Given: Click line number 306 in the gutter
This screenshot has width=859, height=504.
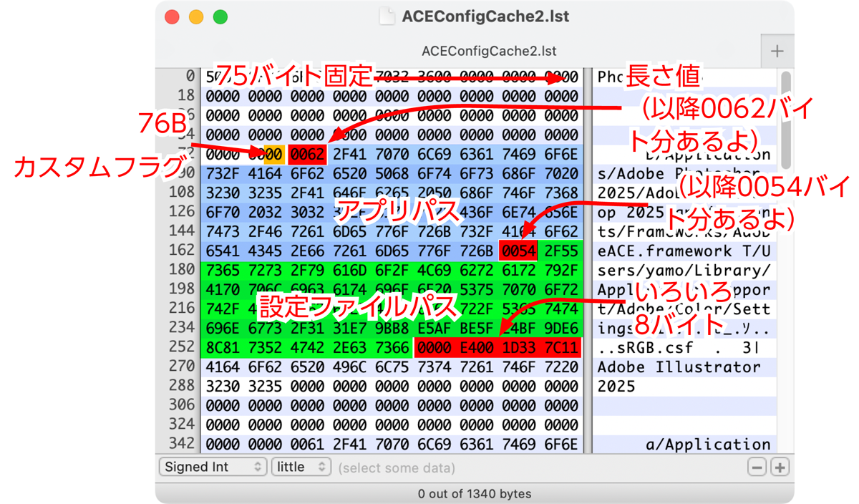Looking at the screenshot, I should 181,404.
